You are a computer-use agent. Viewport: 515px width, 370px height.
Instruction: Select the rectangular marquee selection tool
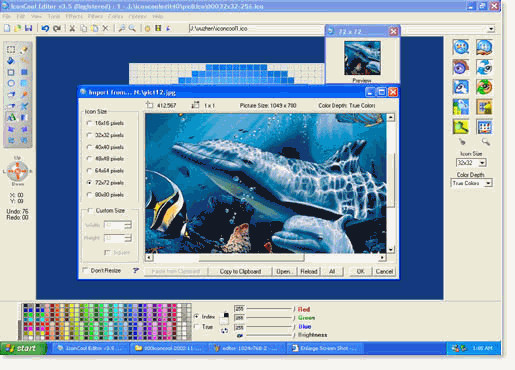[11, 50]
